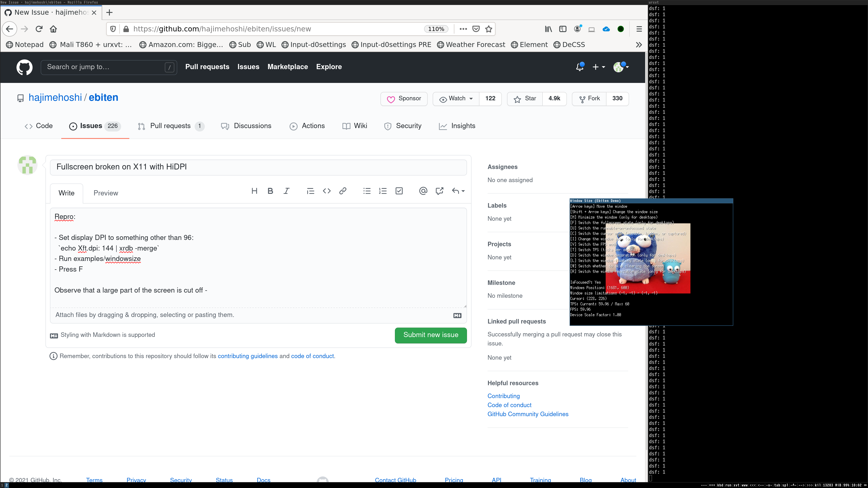Viewport: 868px width, 488px height.
Task: Expand the plus create-new dropdown
Action: point(599,67)
